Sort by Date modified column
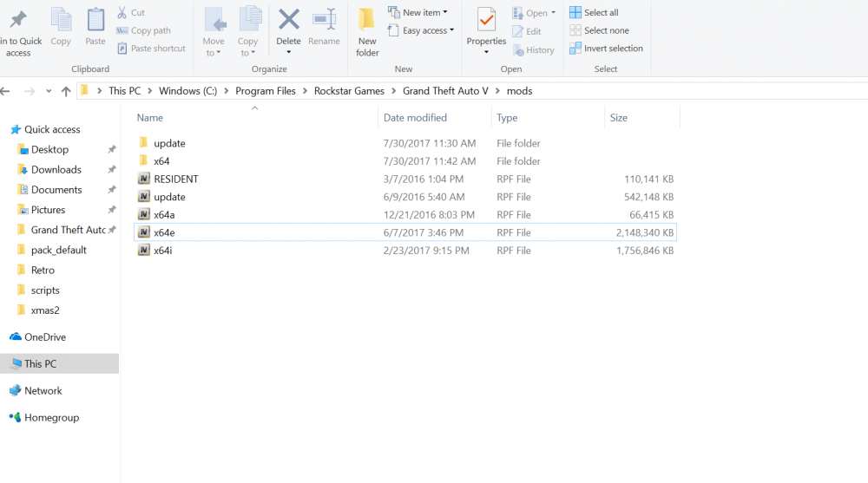Screen dimensions: 868x483 pos(415,118)
